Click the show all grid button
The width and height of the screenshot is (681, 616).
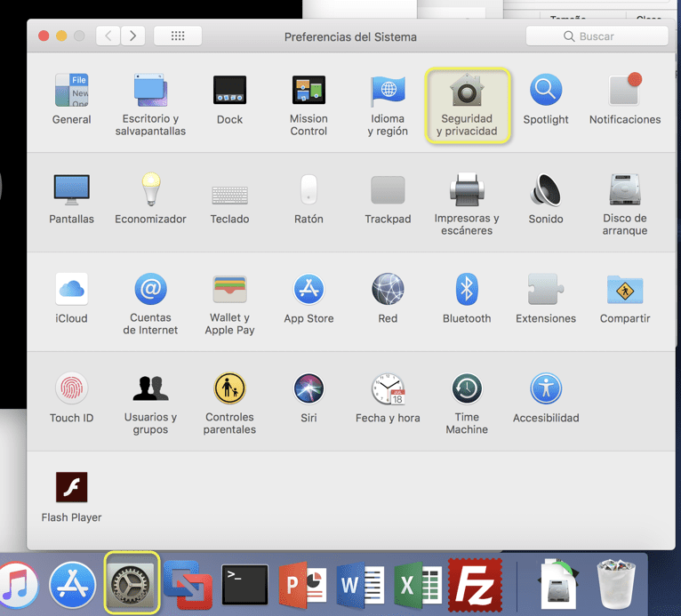coord(178,36)
